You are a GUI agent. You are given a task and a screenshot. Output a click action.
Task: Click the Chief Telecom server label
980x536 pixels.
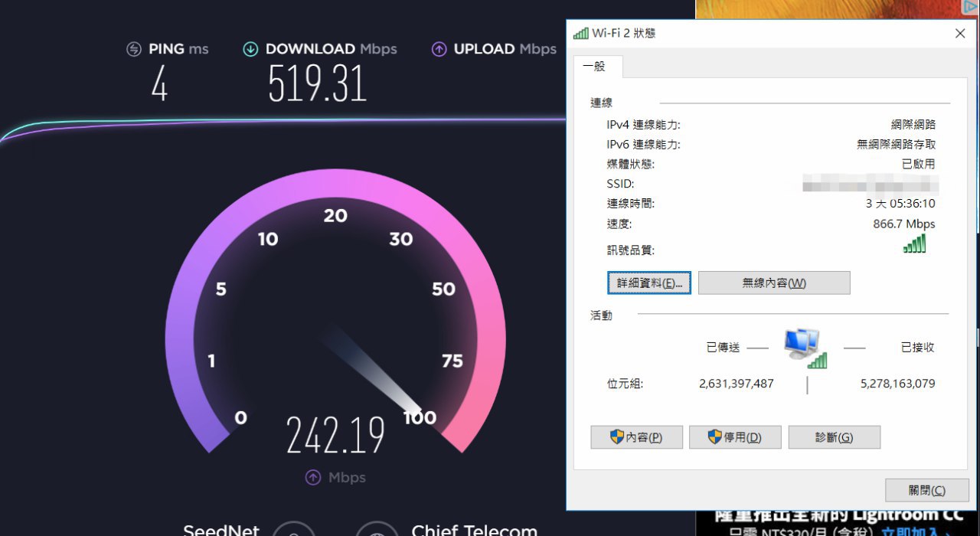(474, 529)
